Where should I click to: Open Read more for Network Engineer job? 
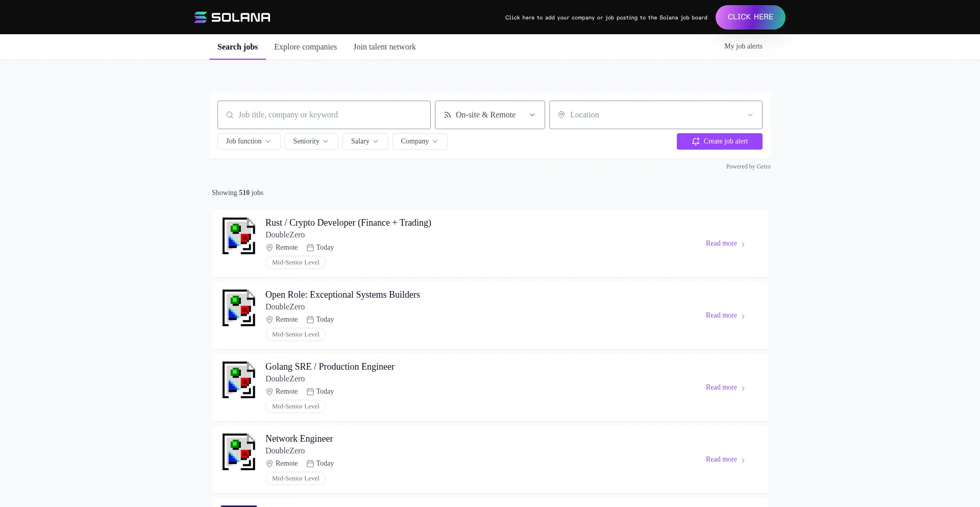pyautogui.click(x=721, y=460)
